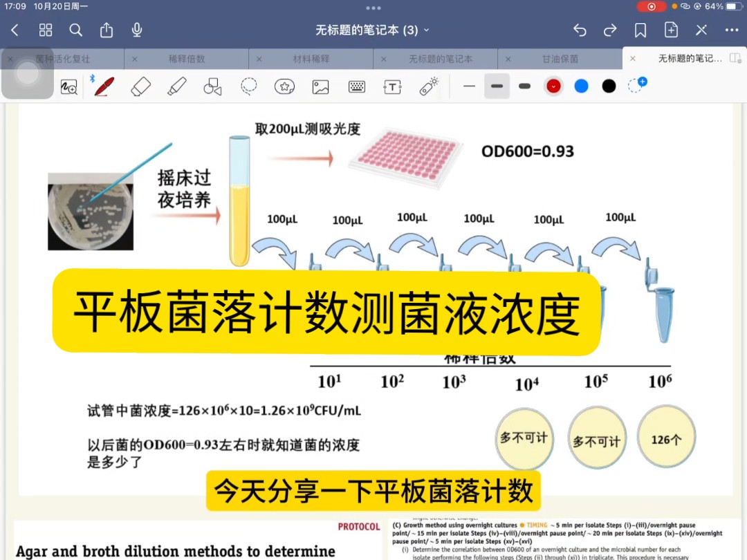Open the thumbnail grid view
This screenshot has height=560, width=747.
click(x=46, y=30)
